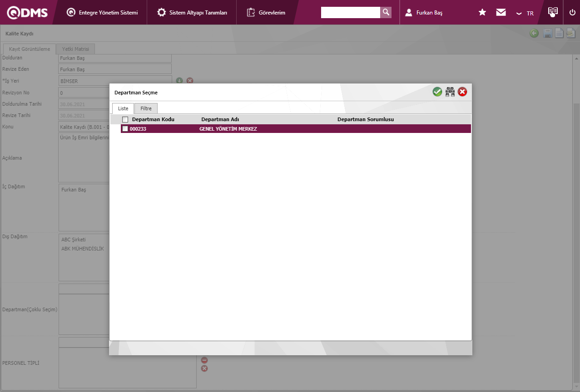Open the Furkan Baş user profile
580x392 pixels.
pyautogui.click(x=423, y=13)
